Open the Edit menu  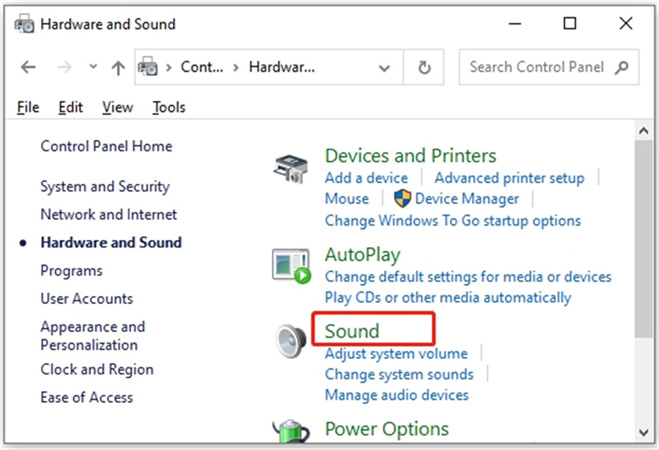(x=70, y=108)
